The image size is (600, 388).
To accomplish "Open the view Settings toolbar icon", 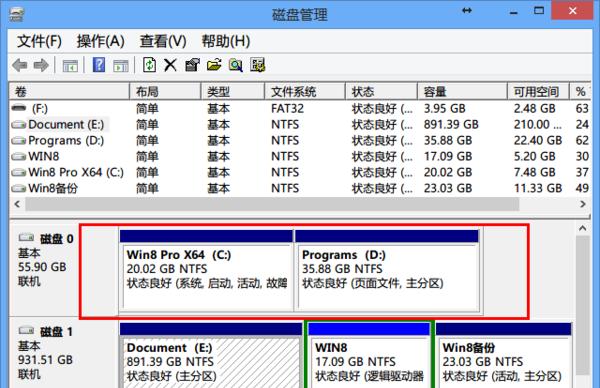I will 258,65.
